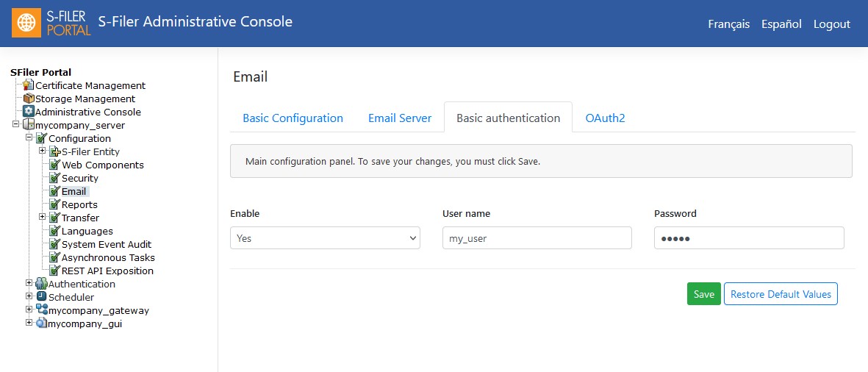Click the Email checklist icon
The image size is (868, 372).
(55, 192)
